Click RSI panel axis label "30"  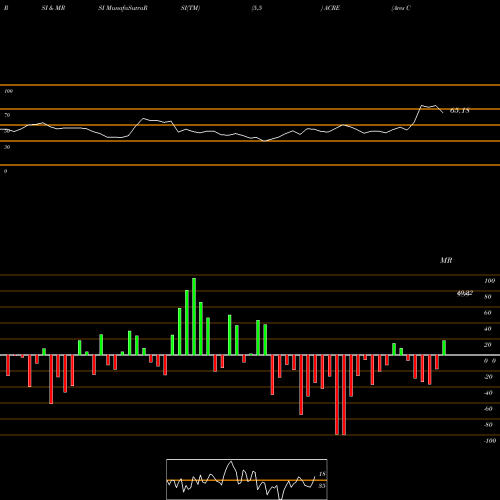pos(7,147)
